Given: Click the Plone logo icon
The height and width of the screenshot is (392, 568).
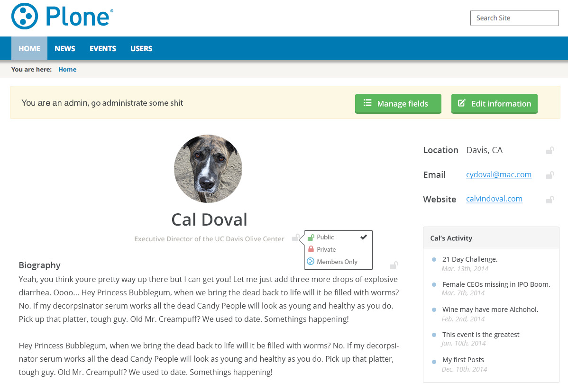Looking at the screenshot, I should [25, 16].
